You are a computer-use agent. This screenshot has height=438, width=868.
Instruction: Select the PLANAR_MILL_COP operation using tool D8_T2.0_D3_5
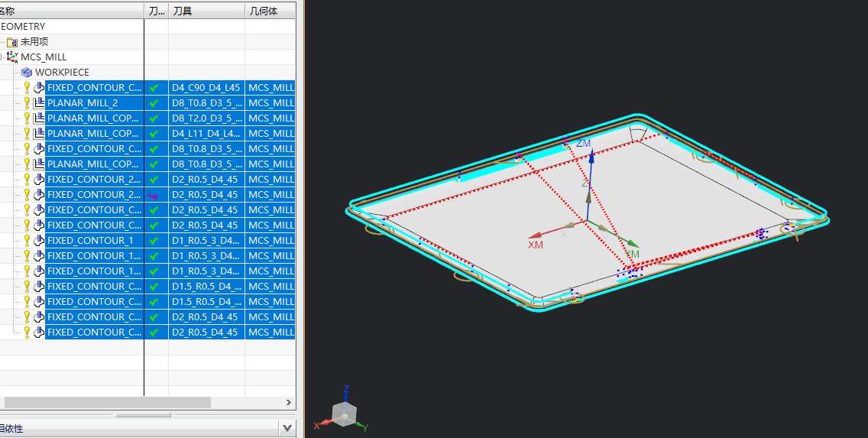[93, 118]
